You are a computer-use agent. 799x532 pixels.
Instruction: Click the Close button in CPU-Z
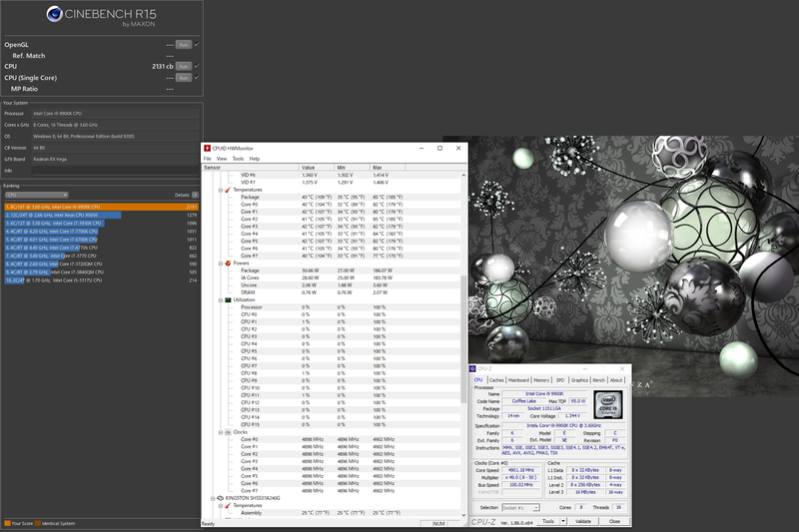[x=614, y=521]
